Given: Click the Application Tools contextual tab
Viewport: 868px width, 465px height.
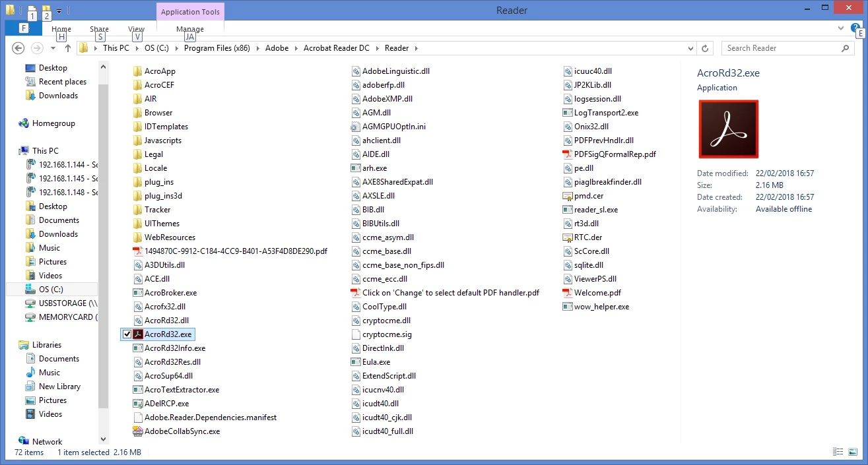Looking at the screenshot, I should tap(191, 12).
